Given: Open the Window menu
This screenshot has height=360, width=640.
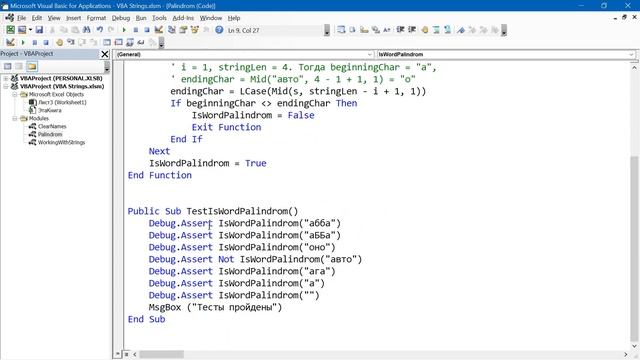Looking at the screenshot, I should click(211, 18).
